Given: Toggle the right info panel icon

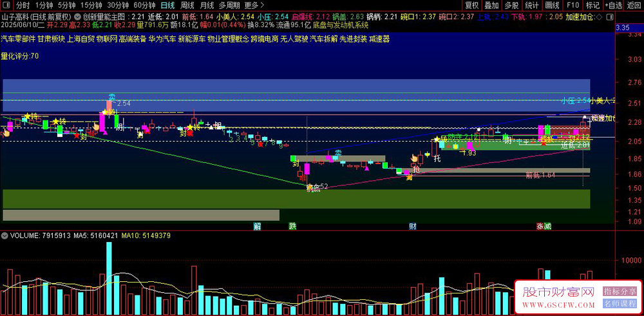Looking at the screenshot, I should [609, 17].
